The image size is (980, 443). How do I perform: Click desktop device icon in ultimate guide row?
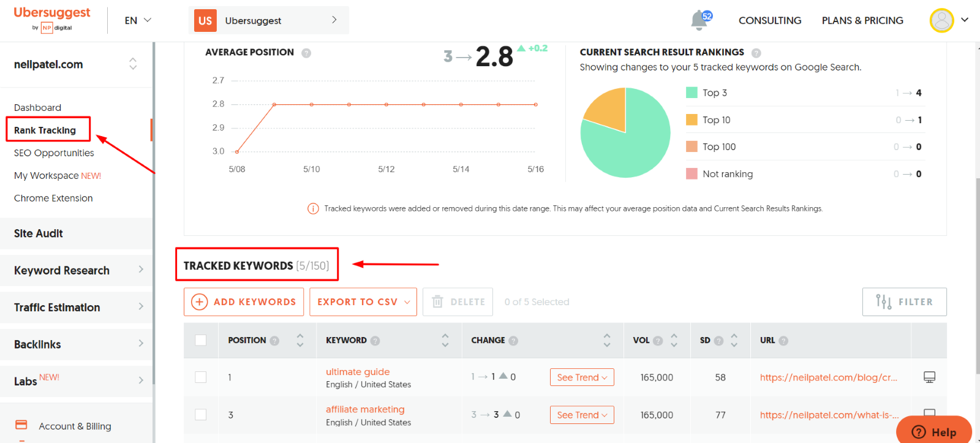click(929, 377)
